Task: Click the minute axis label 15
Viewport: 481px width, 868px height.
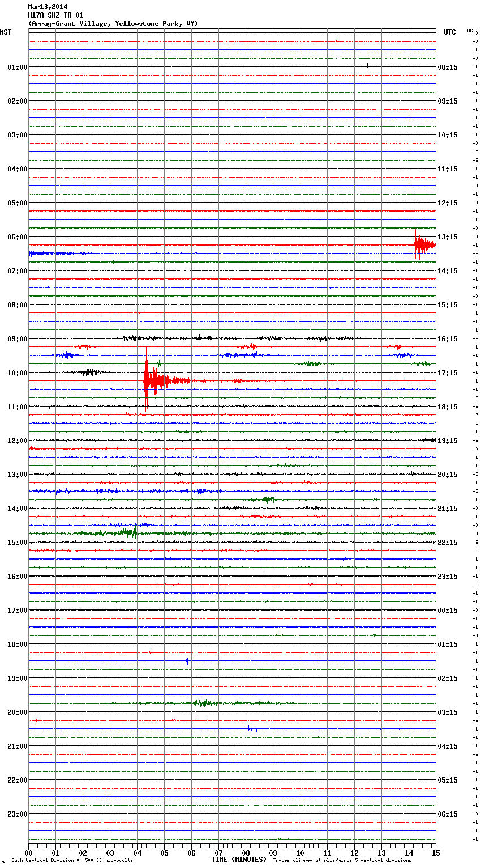Action: click(436, 853)
